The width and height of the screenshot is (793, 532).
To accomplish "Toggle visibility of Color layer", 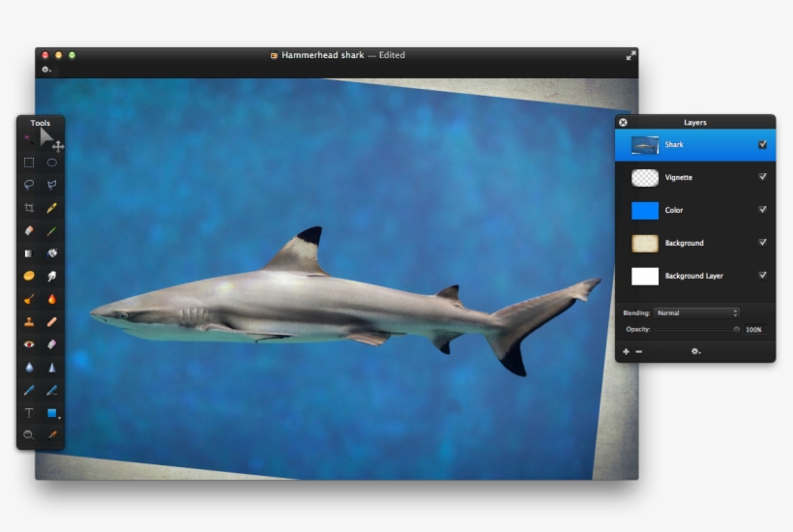I will click(762, 209).
